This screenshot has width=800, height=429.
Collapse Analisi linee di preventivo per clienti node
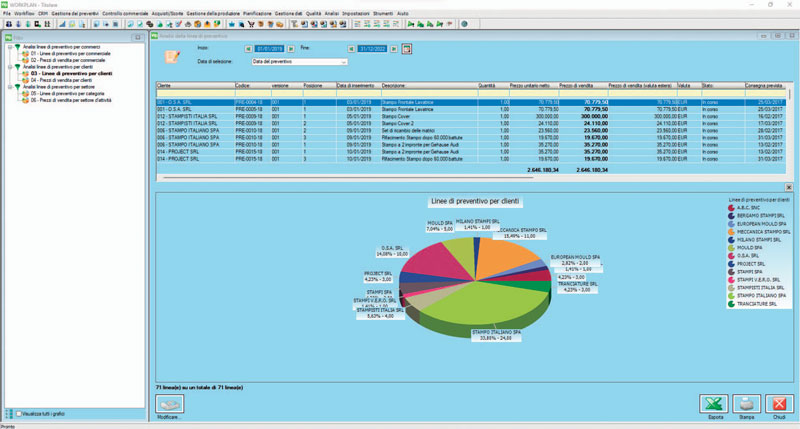tap(10, 67)
